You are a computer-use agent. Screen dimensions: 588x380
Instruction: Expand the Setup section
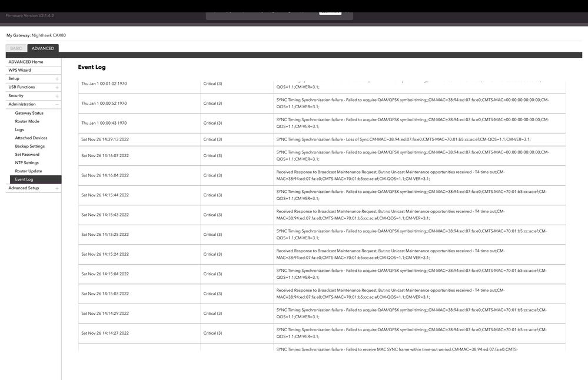57,79
